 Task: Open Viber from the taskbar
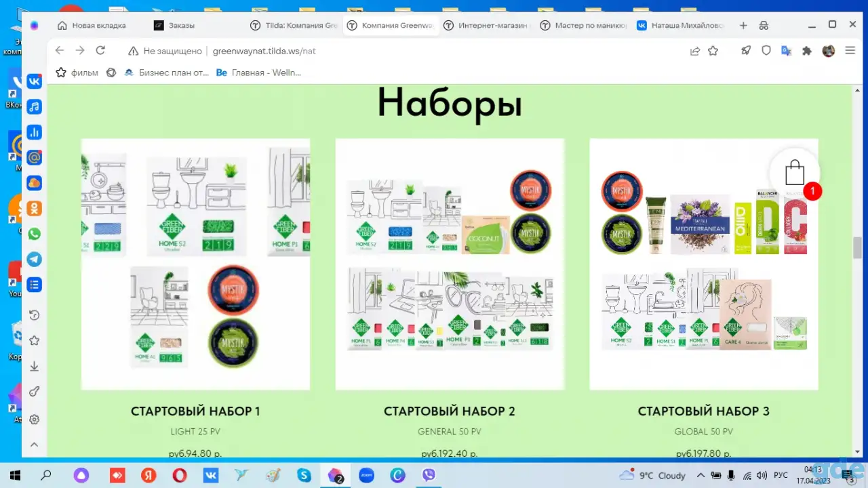(429, 475)
